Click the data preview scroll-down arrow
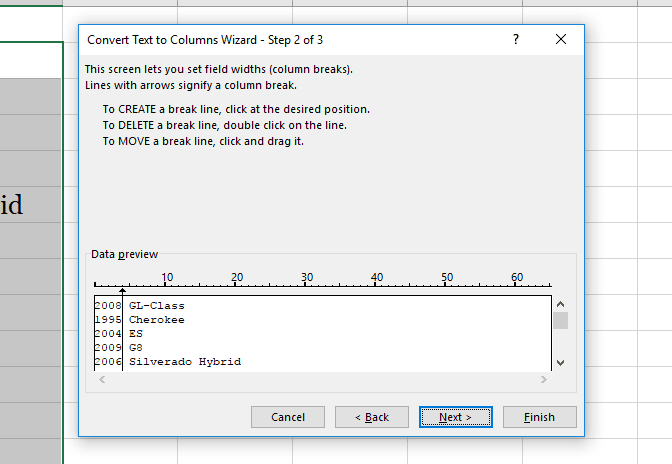672x464 pixels. 560,362
